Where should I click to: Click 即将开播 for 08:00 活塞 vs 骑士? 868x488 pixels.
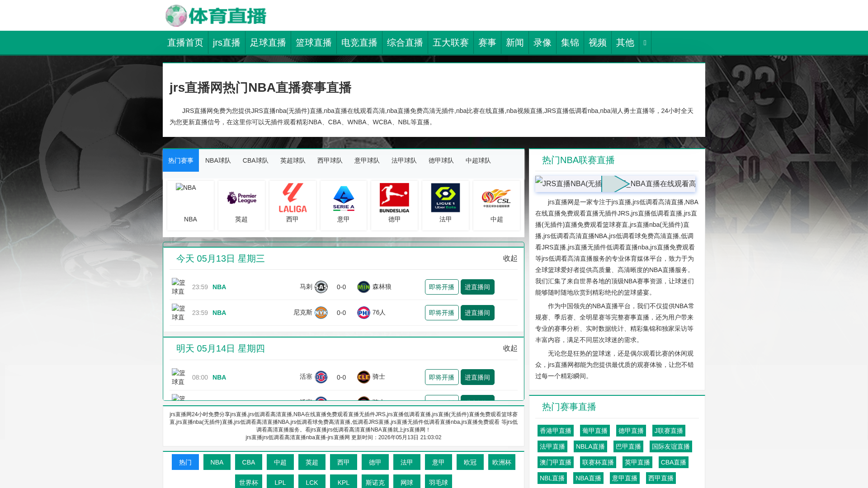click(442, 377)
